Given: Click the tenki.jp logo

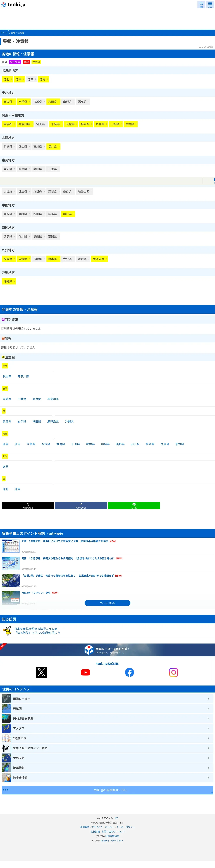Looking at the screenshot, I should [13, 5].
